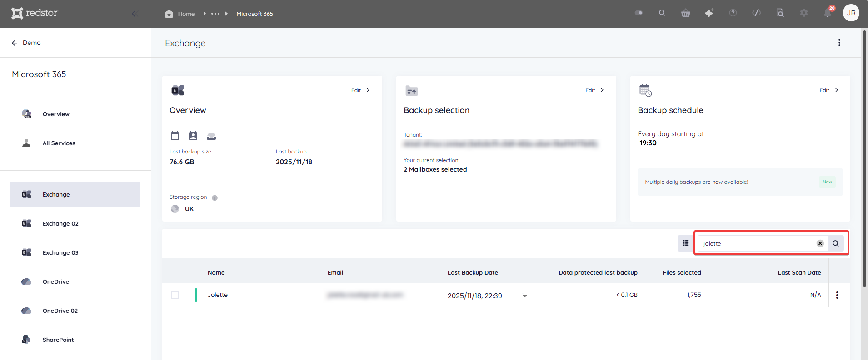Tick the Jolette row checkbox
The width and height of the screenshot is (868, 360).
(x=175, y=295)
